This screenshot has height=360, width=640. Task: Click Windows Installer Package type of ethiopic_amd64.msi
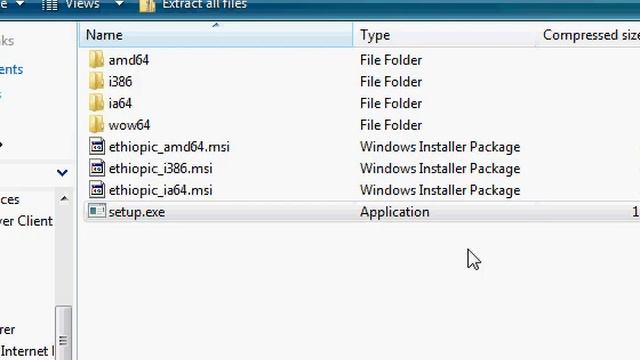pyautogui.click(x=440, y=147)
